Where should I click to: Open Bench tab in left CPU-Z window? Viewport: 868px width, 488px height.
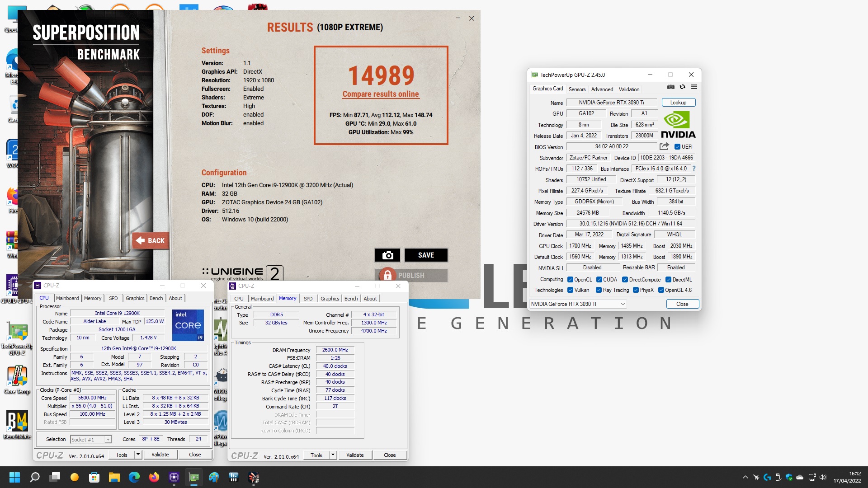click(x=156, y=298)
